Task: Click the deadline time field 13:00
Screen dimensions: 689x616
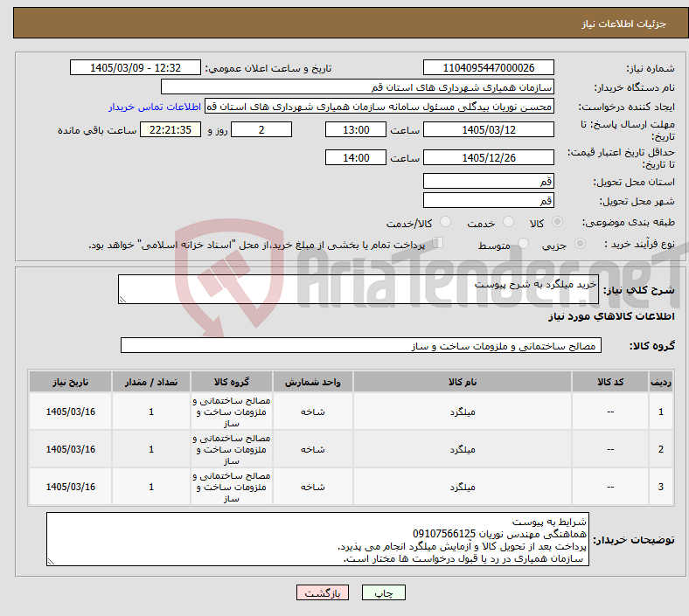Action: pyautogui.click(x=356, y=129)
